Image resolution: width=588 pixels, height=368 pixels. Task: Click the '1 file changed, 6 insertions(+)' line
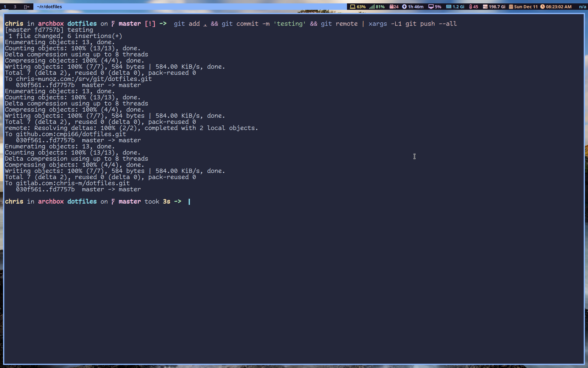pyautogui.click(x=65, y=36)
